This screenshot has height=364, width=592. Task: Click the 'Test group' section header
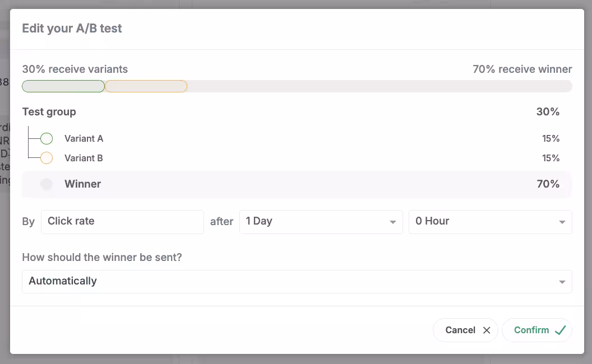49,111
